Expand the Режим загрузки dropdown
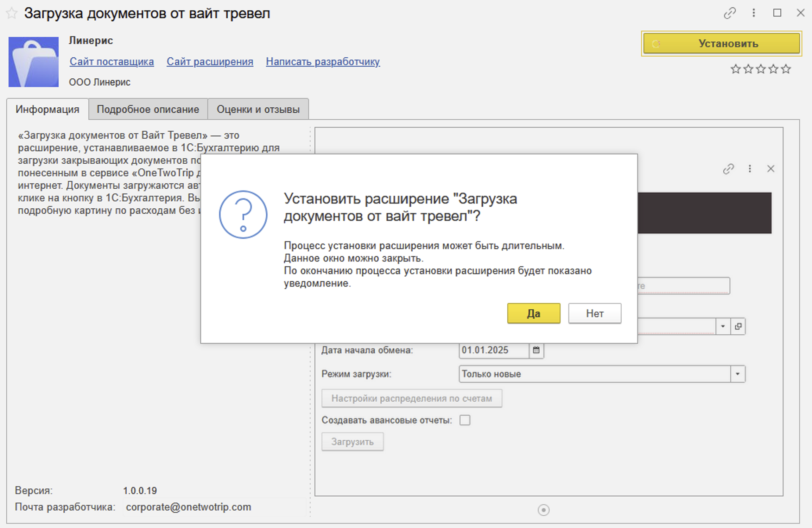Screen dimensions: 812x528 [x=738, y=374]
